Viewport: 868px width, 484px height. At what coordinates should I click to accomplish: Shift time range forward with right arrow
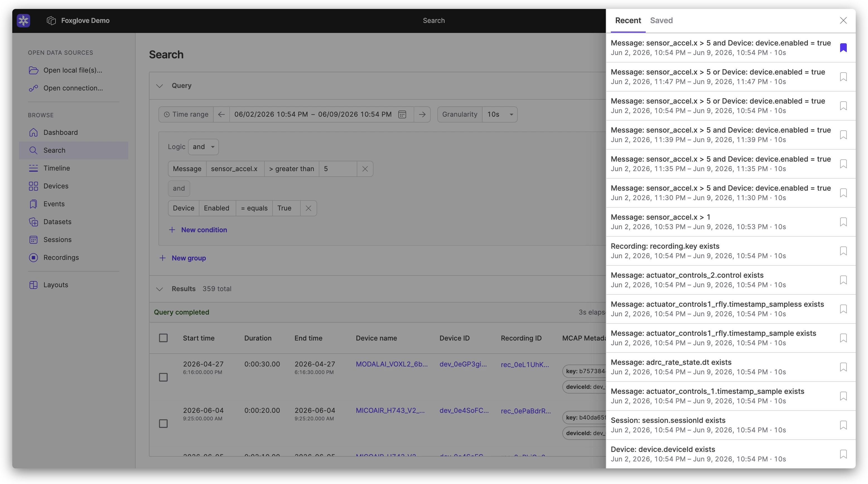click(x=422, y=114)
